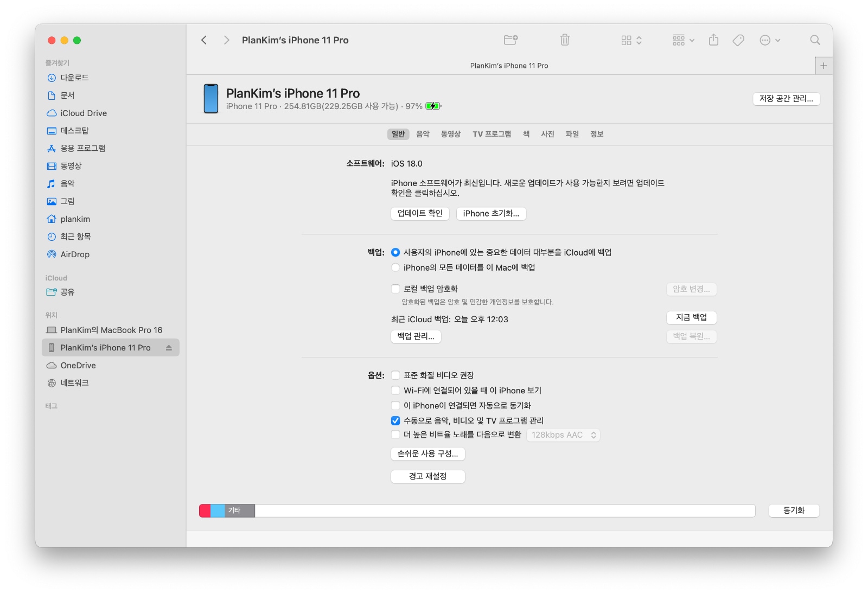Open 문서 in the sidebar

tap(67, 95)
